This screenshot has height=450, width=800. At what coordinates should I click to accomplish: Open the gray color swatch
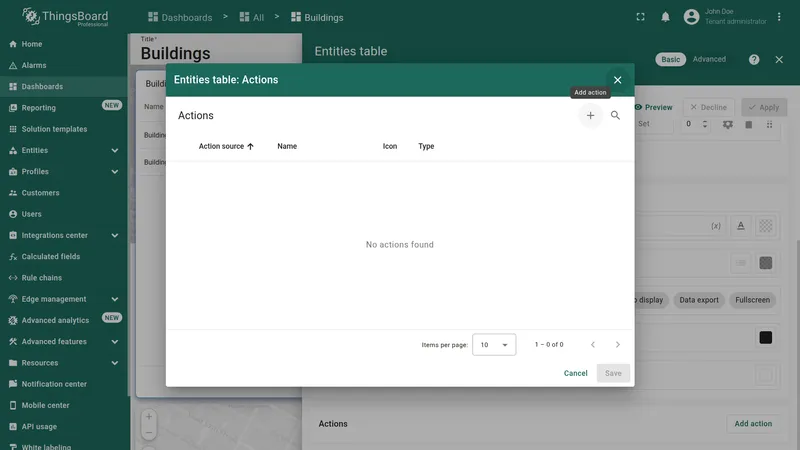[x=765, y=263]
